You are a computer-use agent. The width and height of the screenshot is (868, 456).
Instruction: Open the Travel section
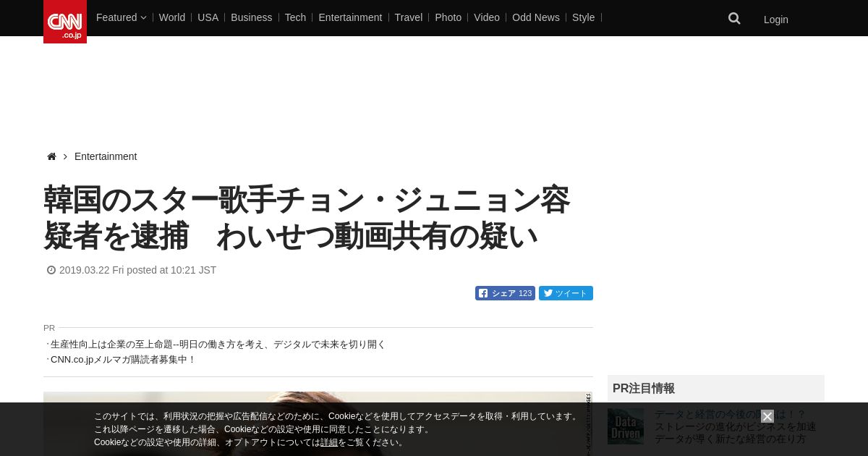(409, 17)
